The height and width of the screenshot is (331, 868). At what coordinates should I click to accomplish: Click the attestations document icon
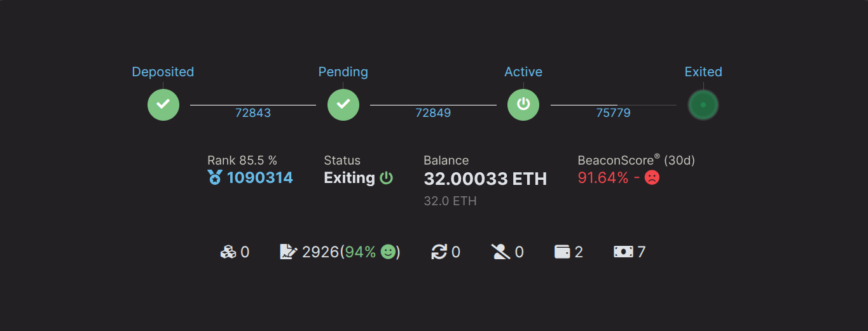(289, 252)
